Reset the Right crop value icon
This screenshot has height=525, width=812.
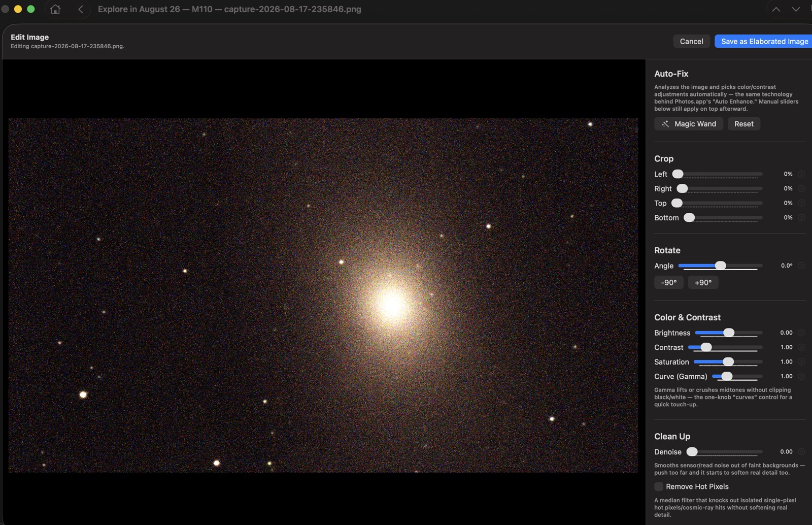tap(801, 188)
